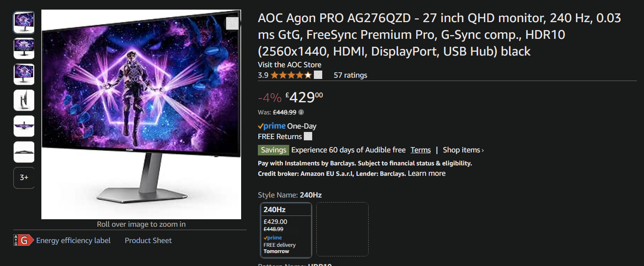Click the Was price info icon
The width and height of the screenshot is (644, 266).
click(301, 112)
